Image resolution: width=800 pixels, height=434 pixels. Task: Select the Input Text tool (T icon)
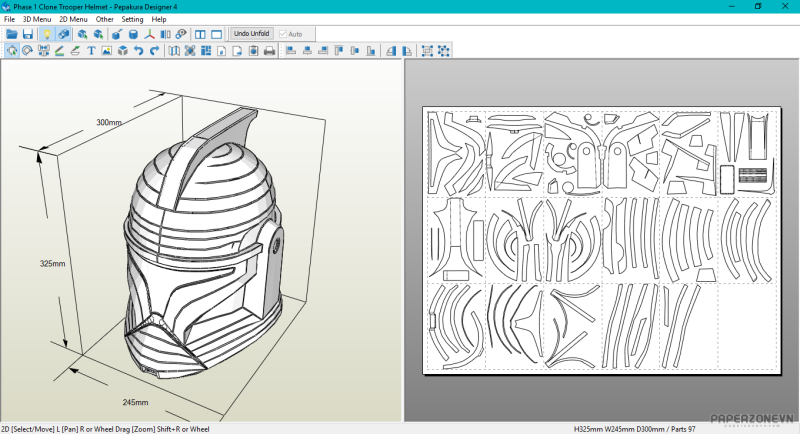[91, 51]
